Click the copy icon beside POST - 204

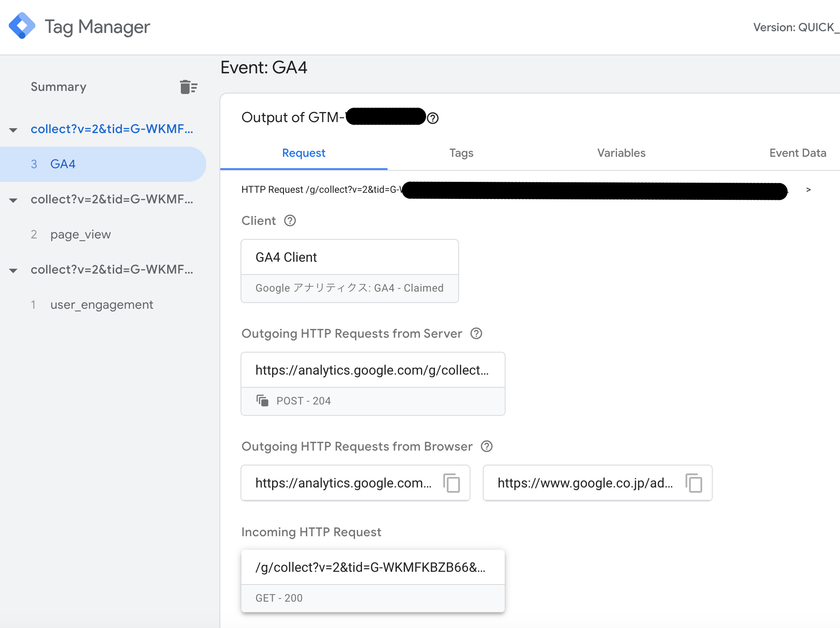coord(262,401)
